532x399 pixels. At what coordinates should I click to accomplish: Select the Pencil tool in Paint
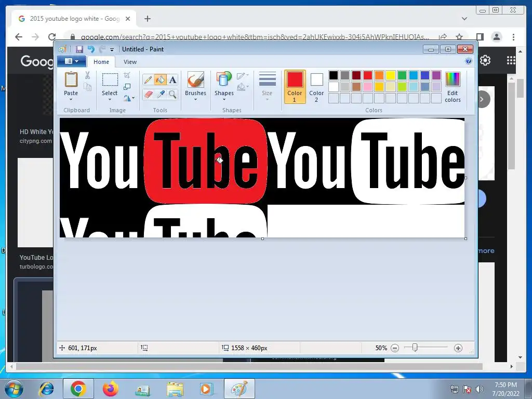click(148, 79)
